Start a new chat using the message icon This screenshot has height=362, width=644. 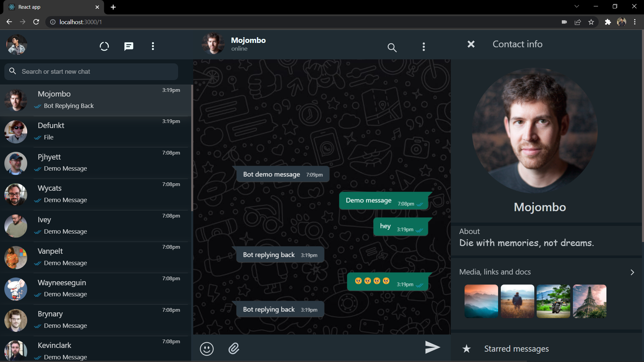coord(128,46)
